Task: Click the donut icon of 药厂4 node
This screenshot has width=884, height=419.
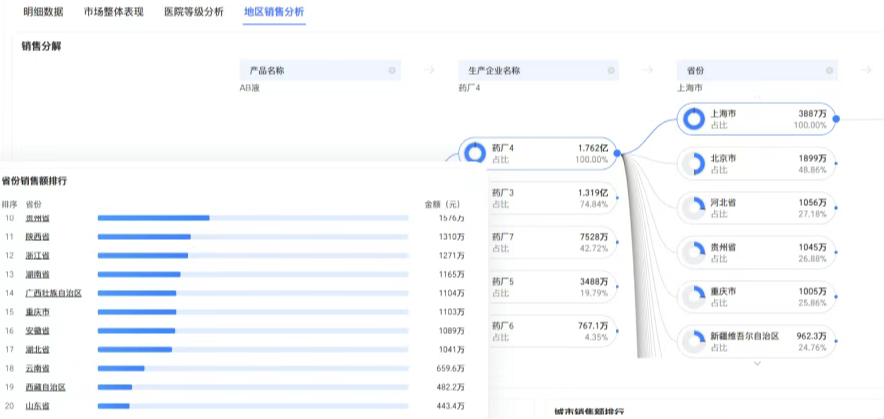Action: (475, 153)
